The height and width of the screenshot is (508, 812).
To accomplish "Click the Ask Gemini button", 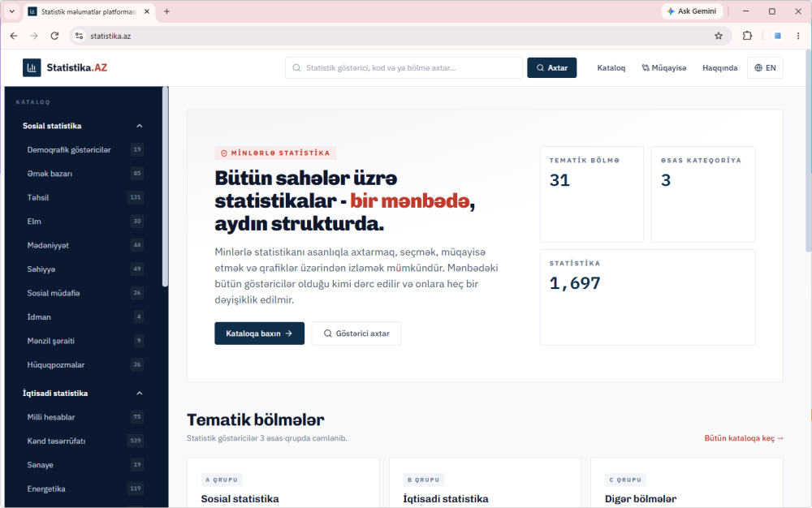I will pos(692,11).
